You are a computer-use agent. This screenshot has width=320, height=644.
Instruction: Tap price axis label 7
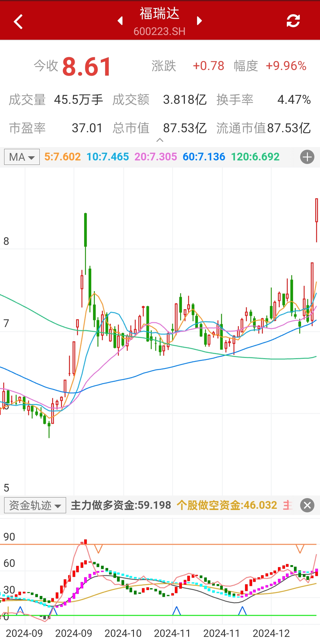[x=6, y=323]
